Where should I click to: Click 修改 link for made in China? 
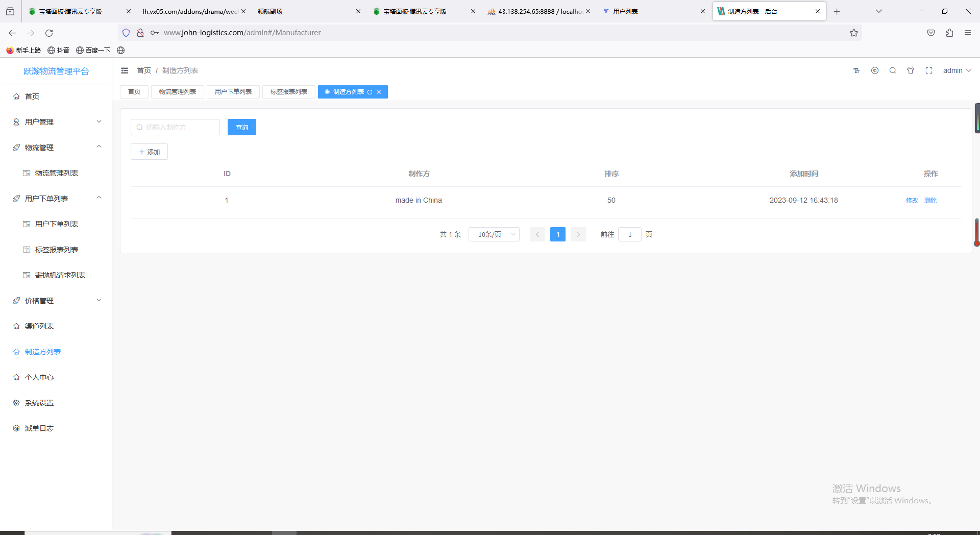[912, 200]
